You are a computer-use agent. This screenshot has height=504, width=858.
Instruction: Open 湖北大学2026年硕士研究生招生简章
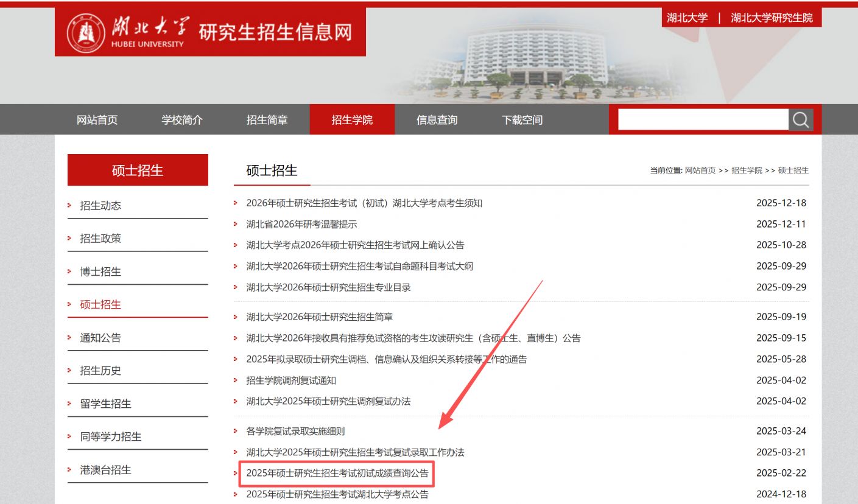click(320, 317)
